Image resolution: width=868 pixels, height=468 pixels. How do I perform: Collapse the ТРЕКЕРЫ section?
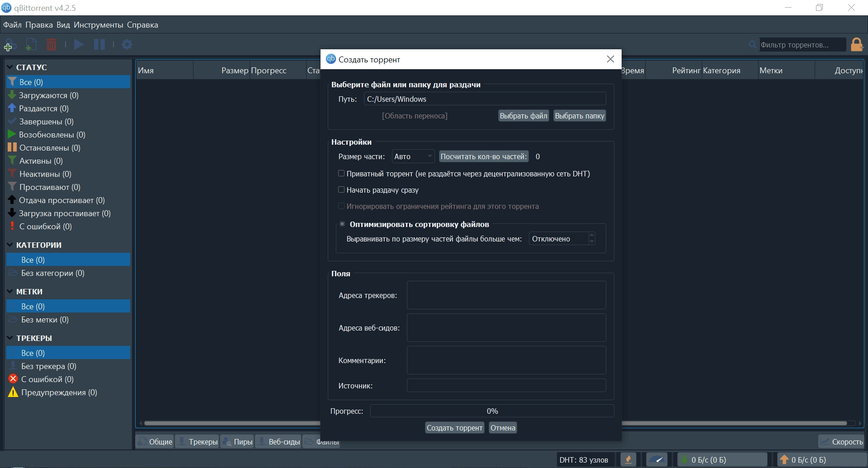tap(10, 338)
